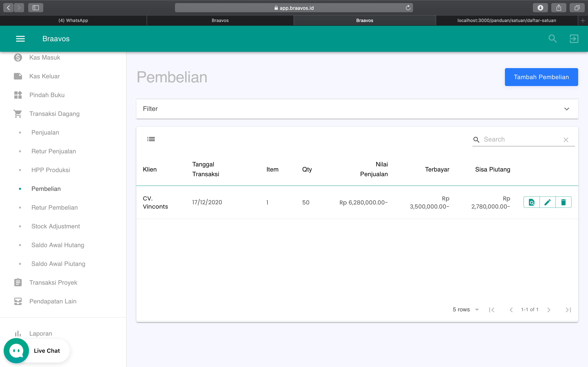Open the hamburger navigation menu
This screenshot has height=367, width=588.
(20, 39)
